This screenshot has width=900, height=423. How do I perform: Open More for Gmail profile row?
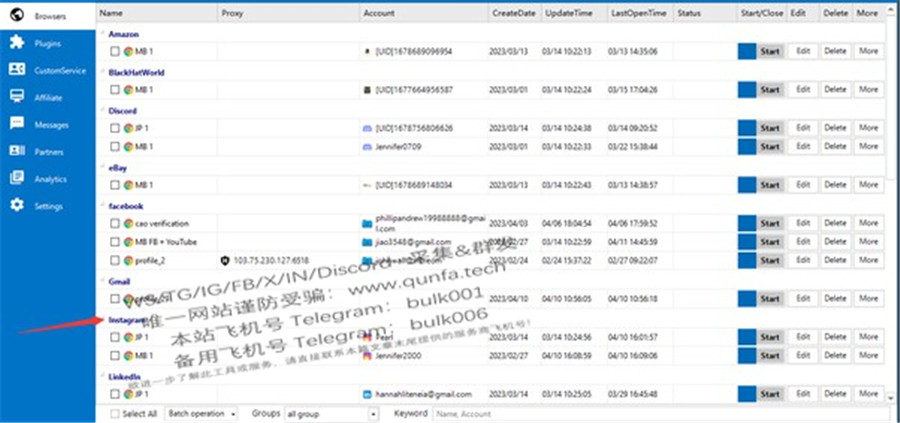click(868, 298)
